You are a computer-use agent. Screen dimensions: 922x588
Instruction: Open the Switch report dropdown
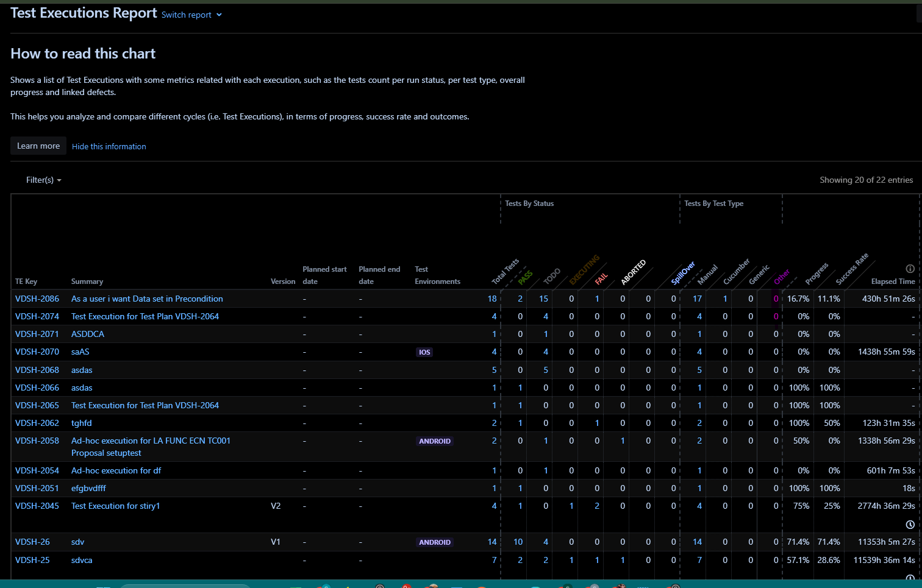[x=191, y=15]
